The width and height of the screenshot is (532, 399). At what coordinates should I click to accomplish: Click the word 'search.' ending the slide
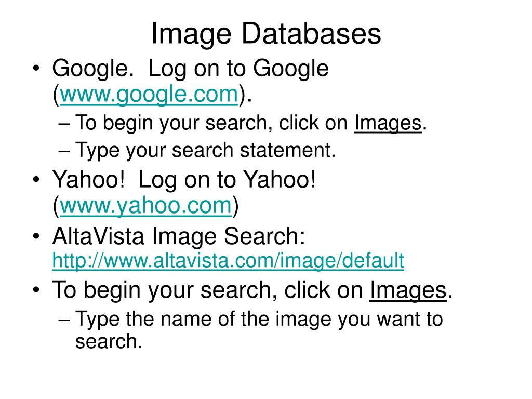coord(109,342)
